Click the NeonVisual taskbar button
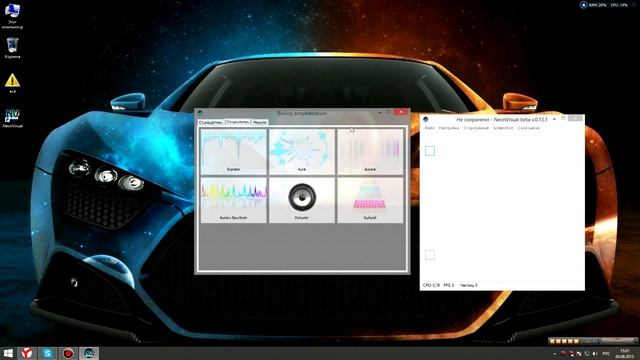The image size is (640, 360). pyautogui.click(x=89, y=353)
